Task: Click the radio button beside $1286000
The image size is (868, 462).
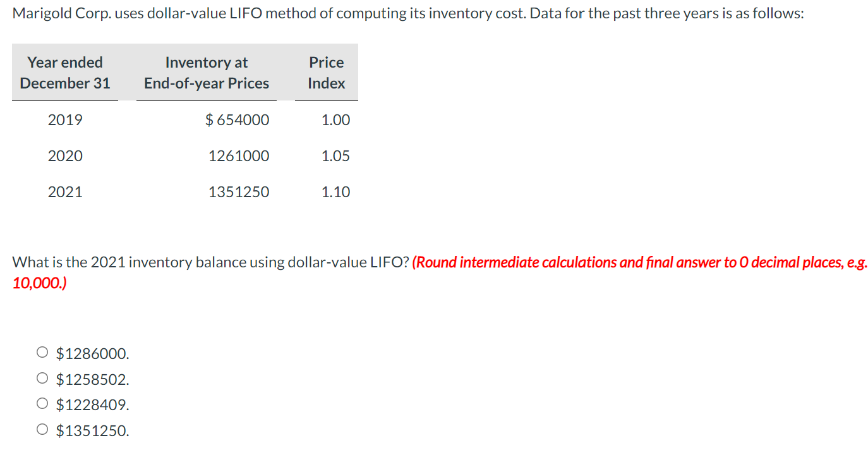Action: 42,351
